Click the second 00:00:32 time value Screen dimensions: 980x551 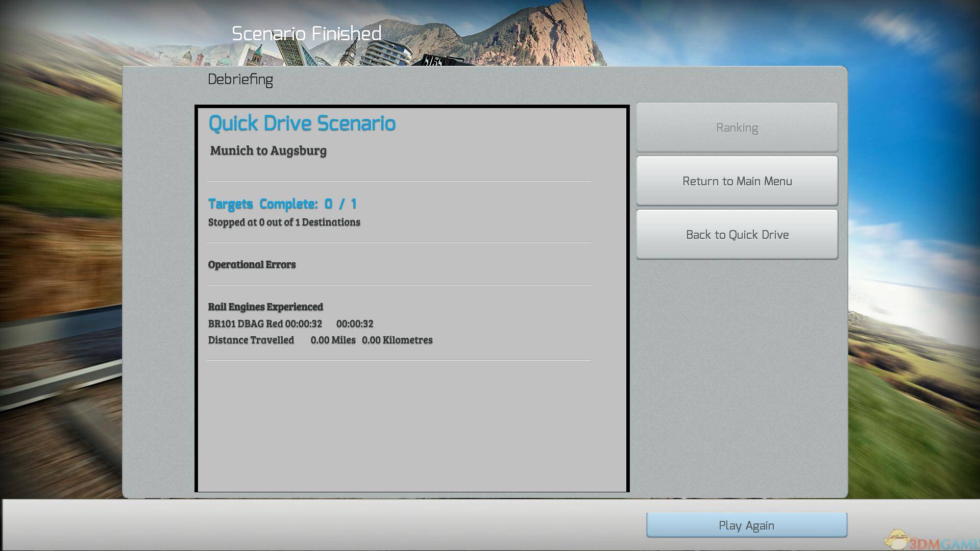click(x=355, y=323)
